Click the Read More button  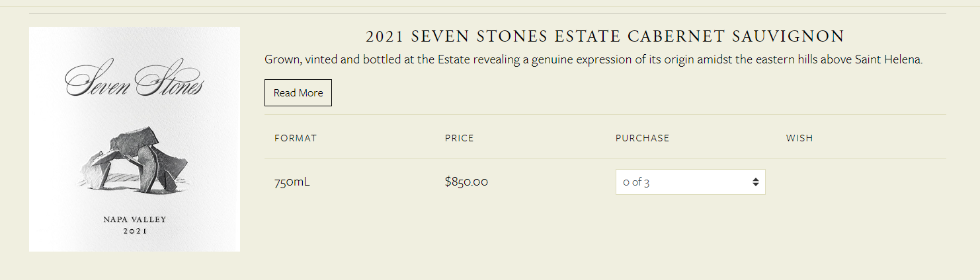[x=298, y=93]
